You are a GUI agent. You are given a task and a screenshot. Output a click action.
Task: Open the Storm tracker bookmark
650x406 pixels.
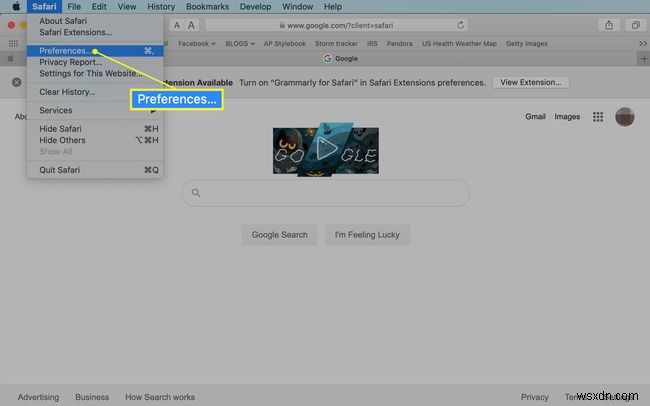[336, 44]
